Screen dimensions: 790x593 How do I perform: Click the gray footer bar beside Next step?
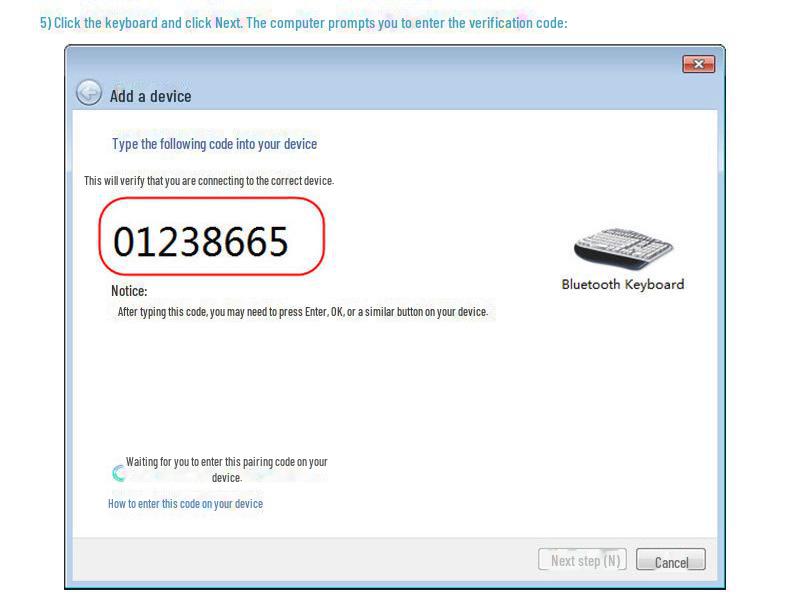302,559
